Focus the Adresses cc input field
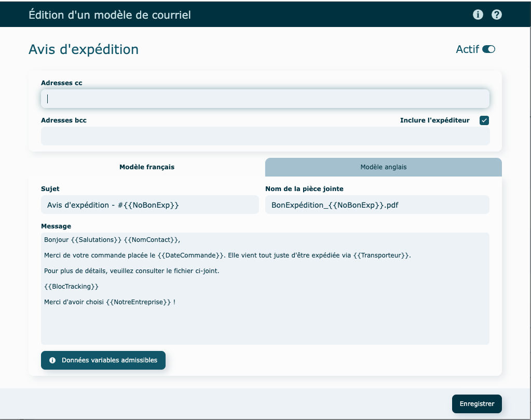This screenshot has height=420, width=531. click(265, 99)
